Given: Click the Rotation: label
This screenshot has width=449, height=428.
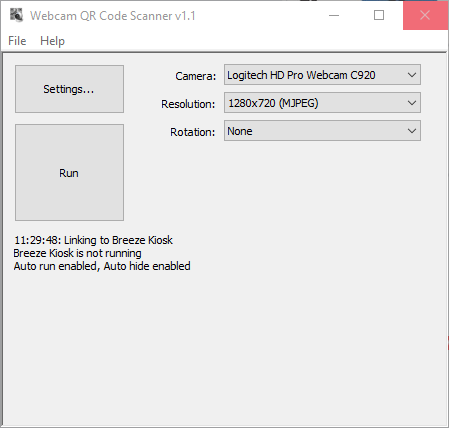Looking at the screenshot, I should tap(193, 132).
